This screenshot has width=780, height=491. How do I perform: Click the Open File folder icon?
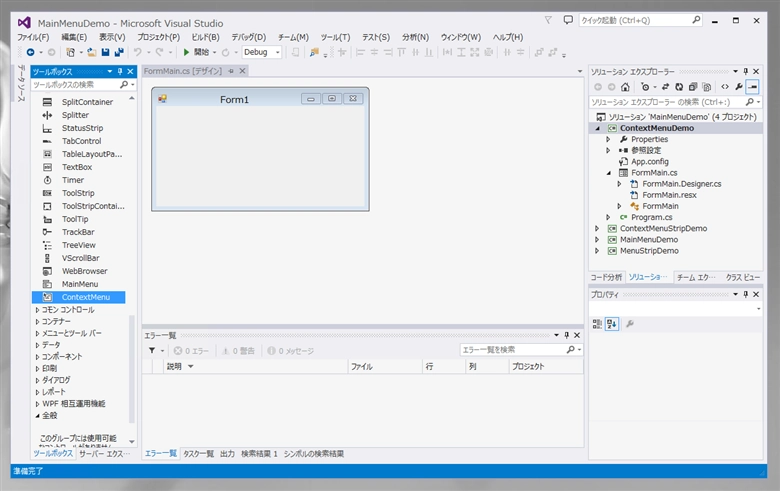92,52
